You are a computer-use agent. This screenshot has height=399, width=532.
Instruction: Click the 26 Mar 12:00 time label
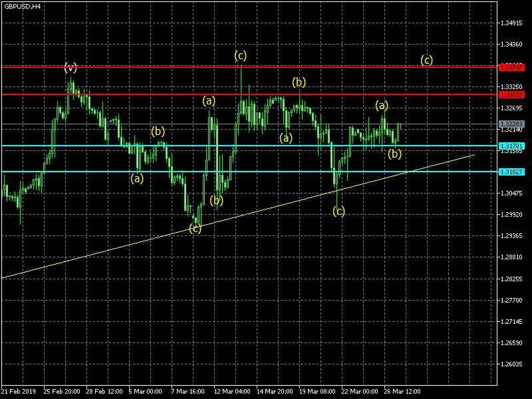coord(402,392)
